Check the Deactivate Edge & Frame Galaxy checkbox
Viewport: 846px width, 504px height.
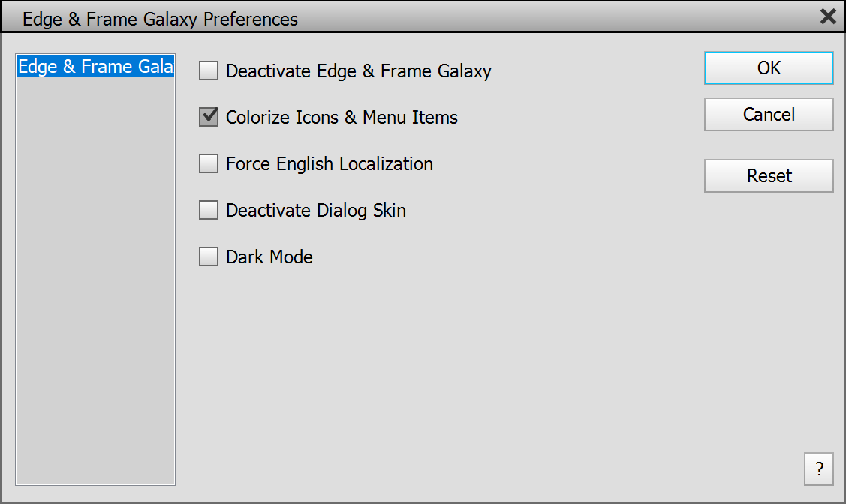[x=209, y=71]
